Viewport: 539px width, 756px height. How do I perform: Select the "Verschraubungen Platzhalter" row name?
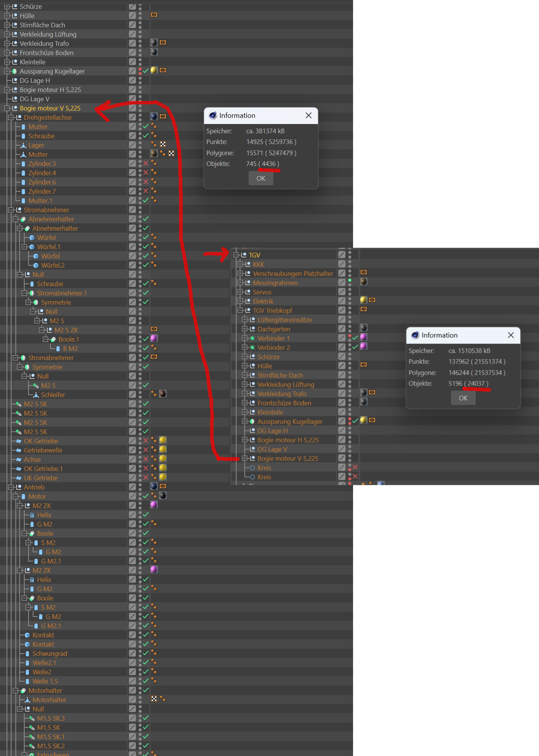(x=293, y=273)
